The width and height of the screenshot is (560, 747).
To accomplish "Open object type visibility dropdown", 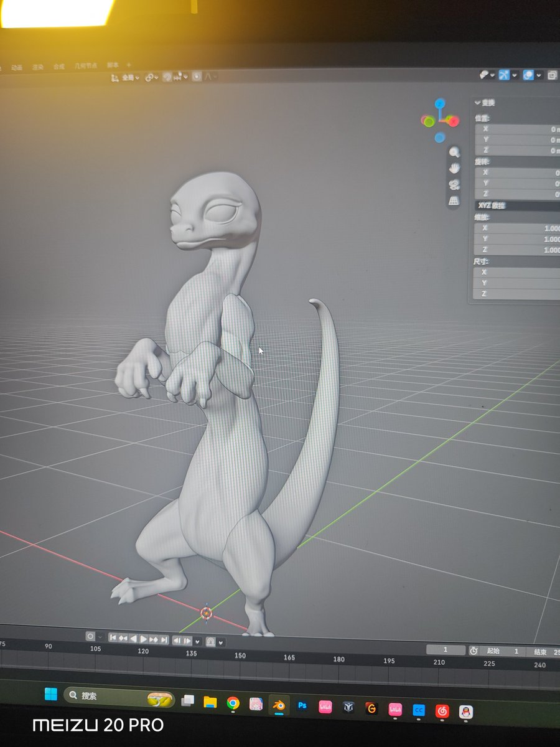I will tap(487, 75).
